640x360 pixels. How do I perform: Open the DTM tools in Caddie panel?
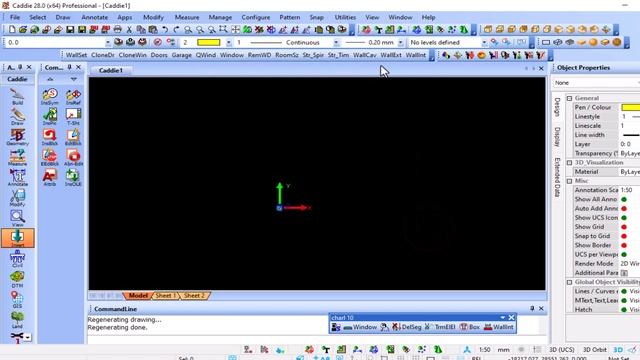click(x=17, y=280)
